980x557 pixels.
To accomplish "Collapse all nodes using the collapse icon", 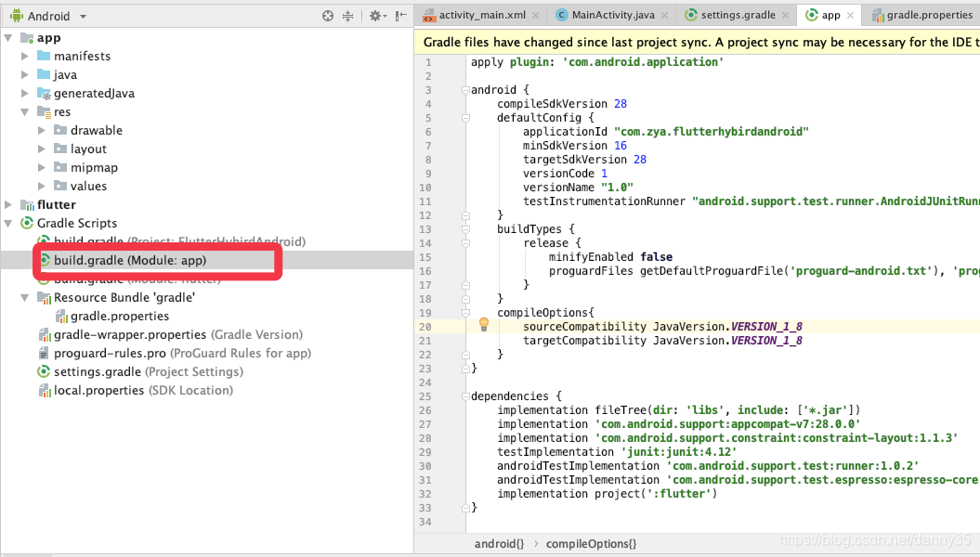I will [x=346, y=16].
